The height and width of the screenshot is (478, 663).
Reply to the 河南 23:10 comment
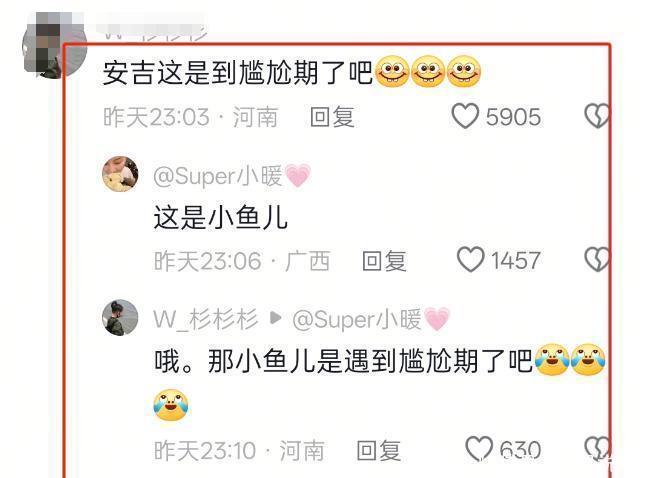click(378, 450)
